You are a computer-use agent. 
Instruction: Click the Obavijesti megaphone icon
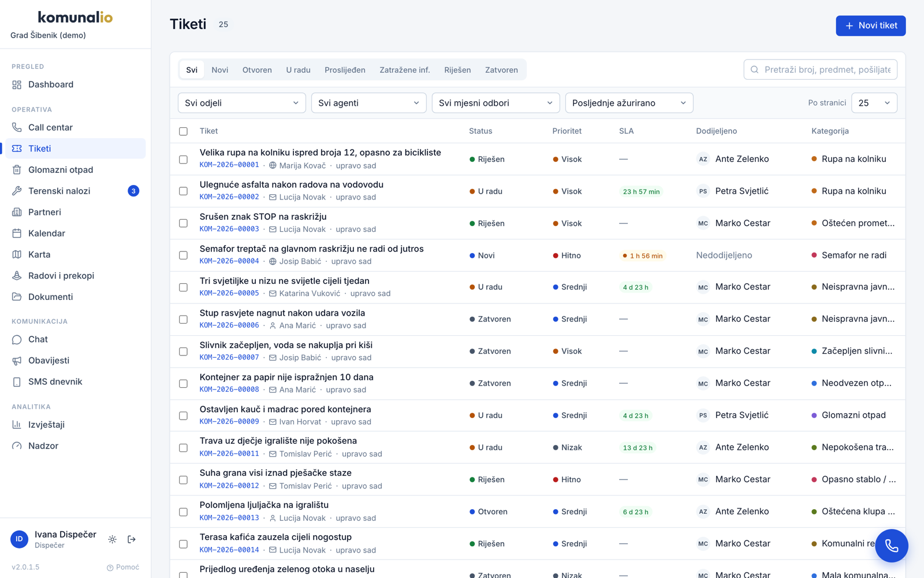pos(17,361)
